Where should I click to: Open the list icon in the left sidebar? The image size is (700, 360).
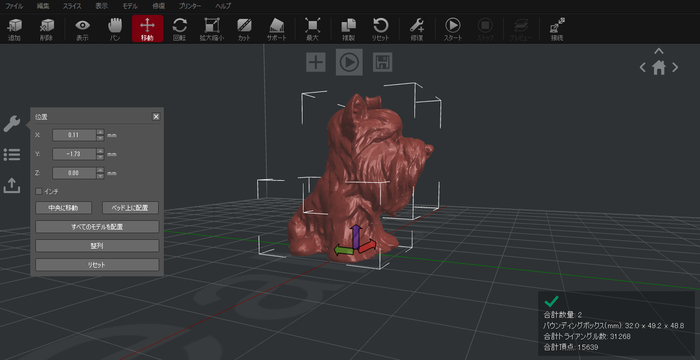tap(12, 155)
